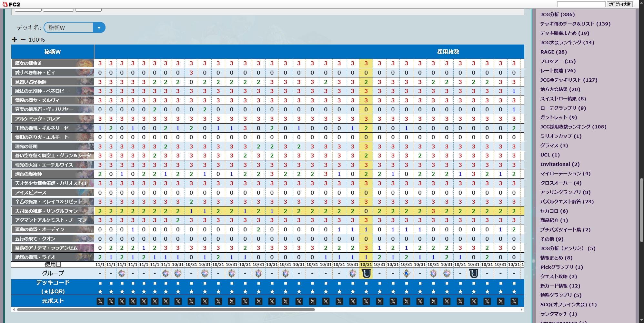The height and width of the screenshot is (323, 644).
Task: Open デッキ毎のデータ&リスト (139) category
Action: pyautogui.click(x=575, y=24)
